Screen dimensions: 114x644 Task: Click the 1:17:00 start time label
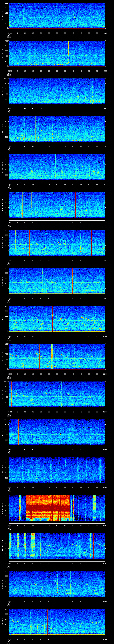click(9, 639)
